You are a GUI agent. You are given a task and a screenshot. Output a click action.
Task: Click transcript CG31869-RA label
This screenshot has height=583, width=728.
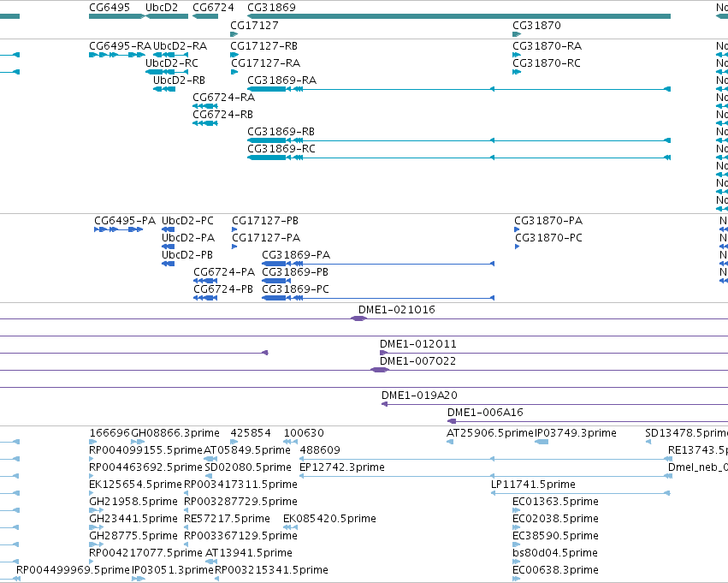[281, 80]
